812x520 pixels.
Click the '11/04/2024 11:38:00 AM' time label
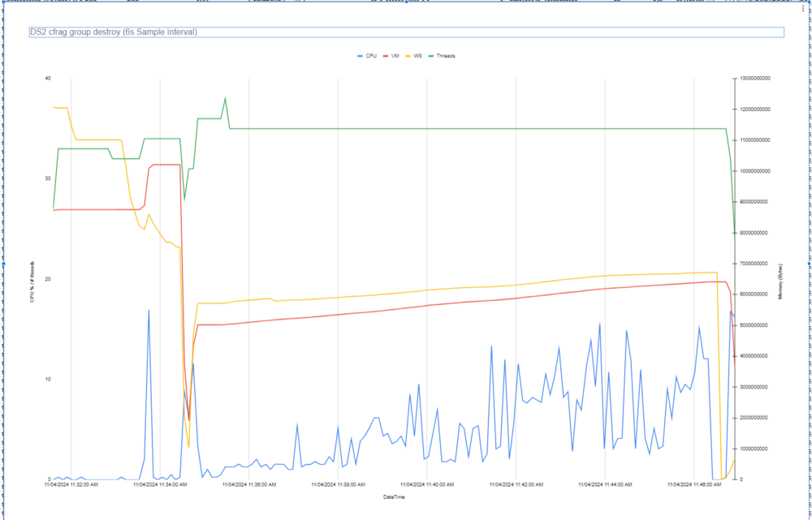(338, 485)
